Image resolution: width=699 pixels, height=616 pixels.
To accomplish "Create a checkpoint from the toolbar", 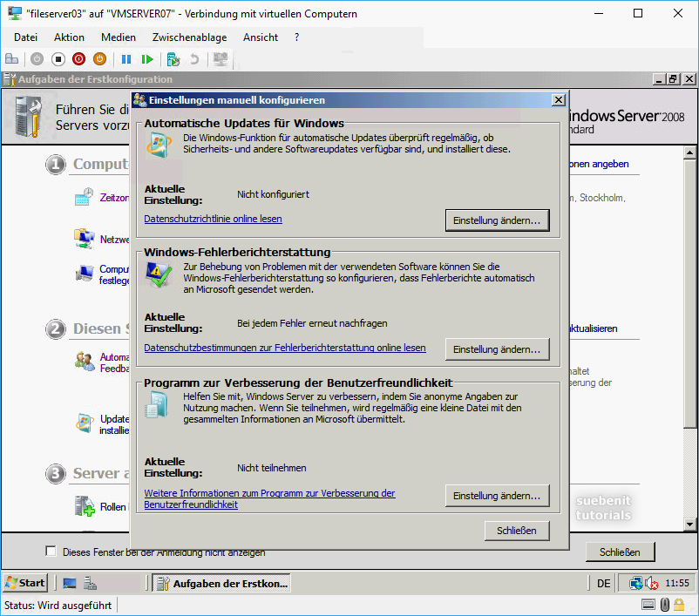I will pos(173,59).
